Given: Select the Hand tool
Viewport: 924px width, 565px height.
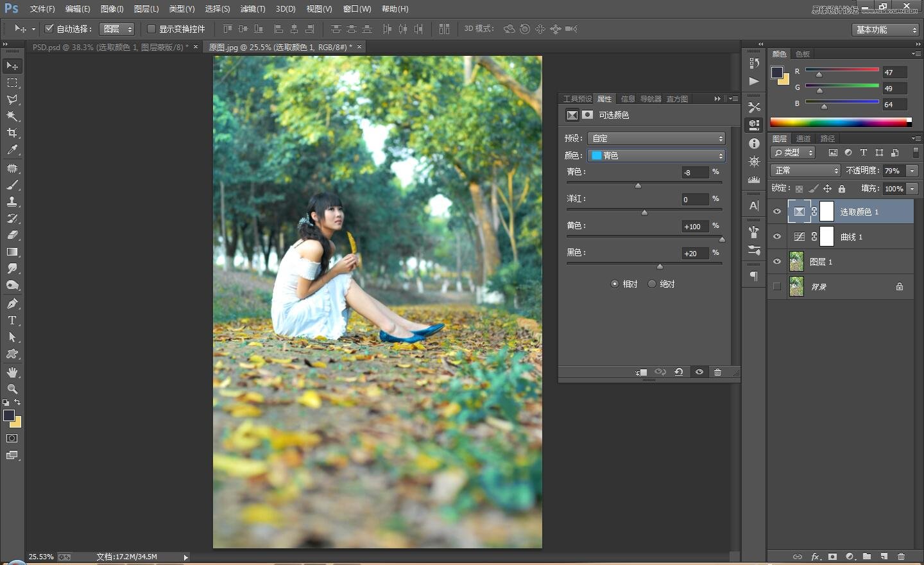Looking at the screenshot, I should [12, 372].
